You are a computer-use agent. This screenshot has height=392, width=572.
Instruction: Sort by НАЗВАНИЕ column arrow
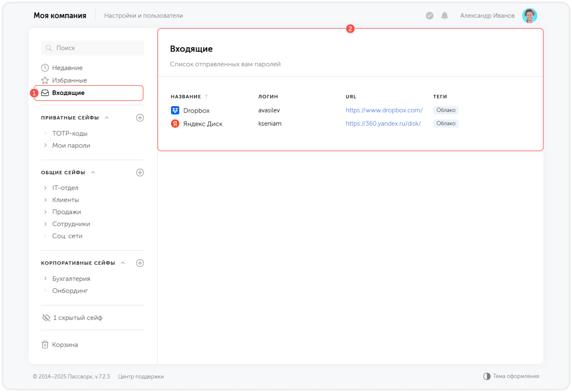click(x=206, y=96)
